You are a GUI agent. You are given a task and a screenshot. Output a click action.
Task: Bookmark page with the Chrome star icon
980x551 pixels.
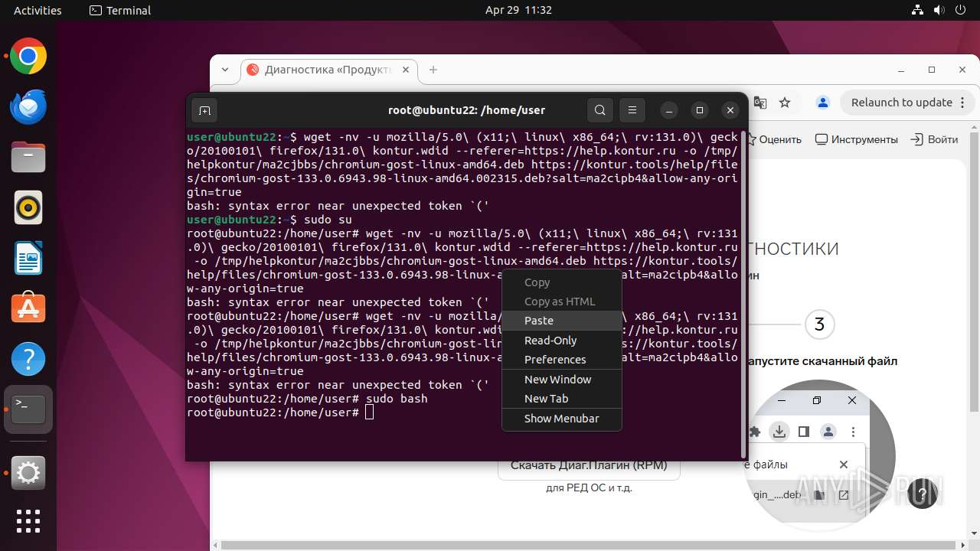point(785,103)
